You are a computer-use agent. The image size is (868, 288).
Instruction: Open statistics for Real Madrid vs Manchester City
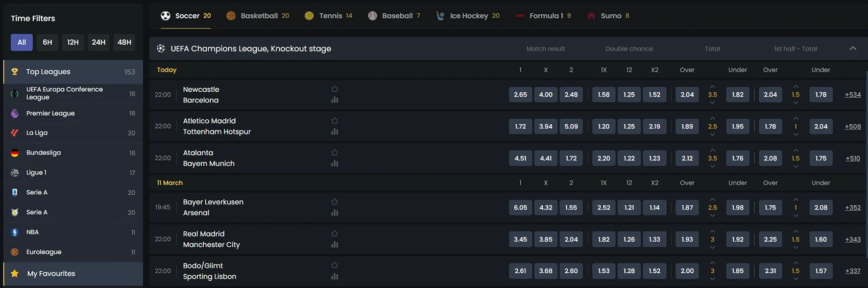click(334, 245)
